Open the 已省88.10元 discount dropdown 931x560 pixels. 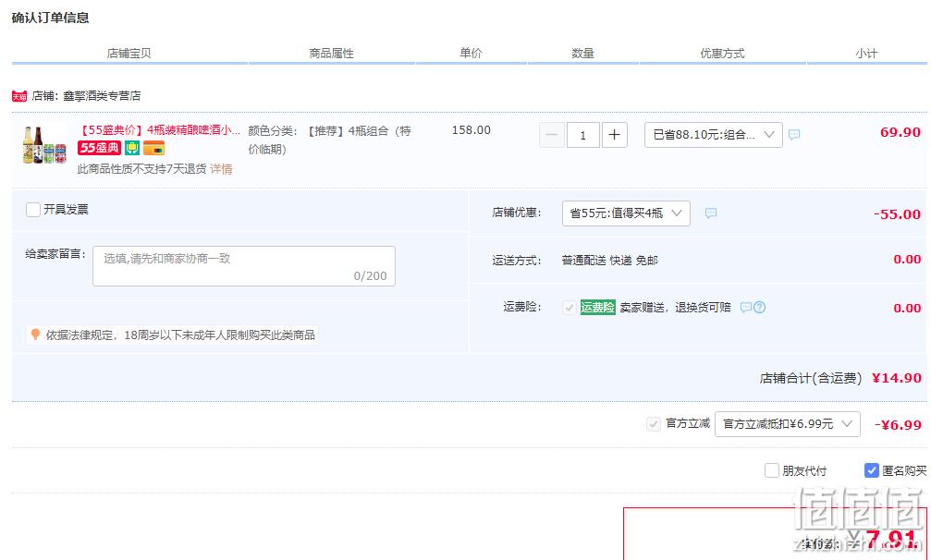[713, 135]
